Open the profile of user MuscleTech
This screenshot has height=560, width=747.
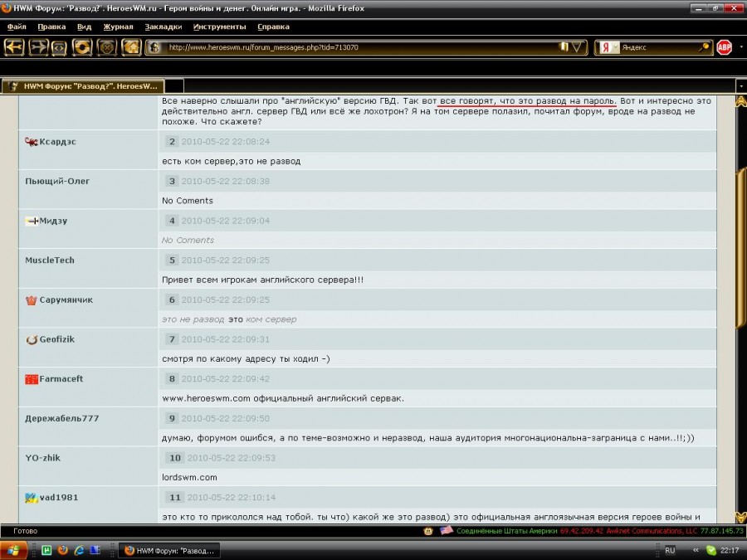click(x=50, y=260)
